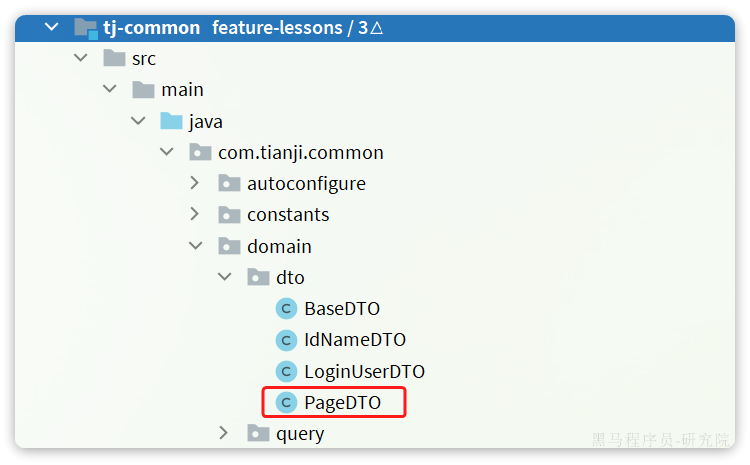The image size is (750, 465).
Task: Click the PageDTO class icon
Action: (287, 402)
